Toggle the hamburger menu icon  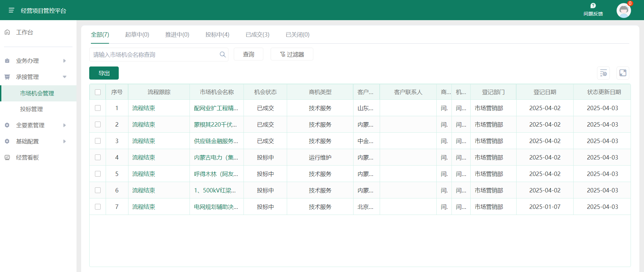(x=11, y=10)
